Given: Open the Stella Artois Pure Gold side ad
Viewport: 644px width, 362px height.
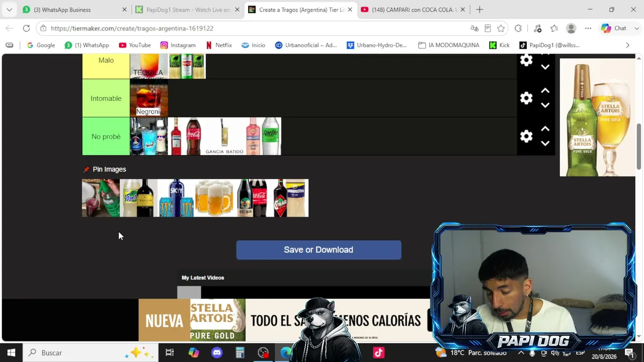Looking at the screenshot, I should (x=598, y=117).
